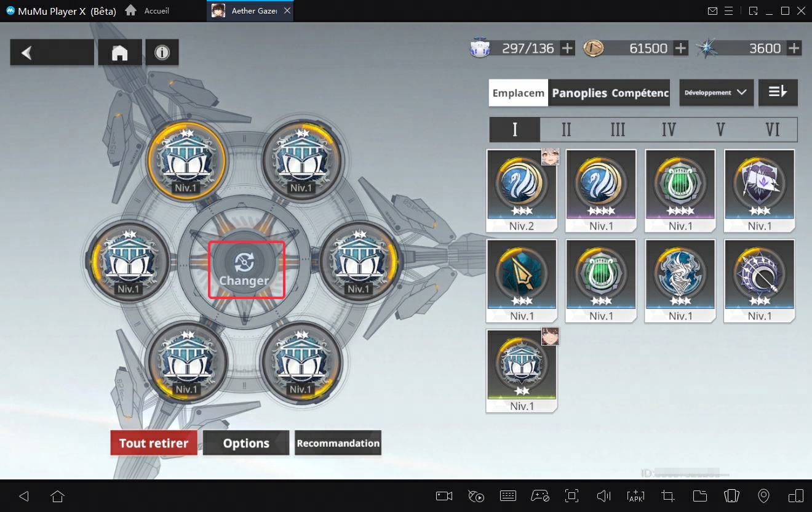This screenshot has width=812, height=512.
Task: Select the swan sigil card Niv.2
Action: click(522, 191)
